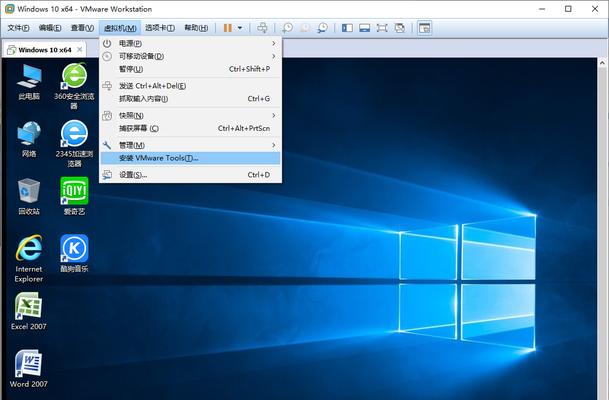Viewport: 609px width, 400px height.
Task: Select the 酷狗音乐 desktop icon
Action: tap(74, 253)
